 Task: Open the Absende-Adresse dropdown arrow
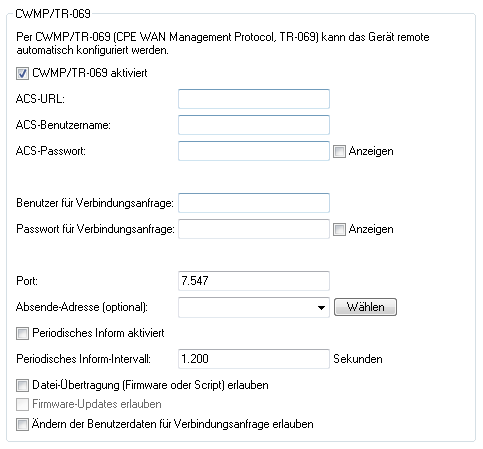pos(321,307)
